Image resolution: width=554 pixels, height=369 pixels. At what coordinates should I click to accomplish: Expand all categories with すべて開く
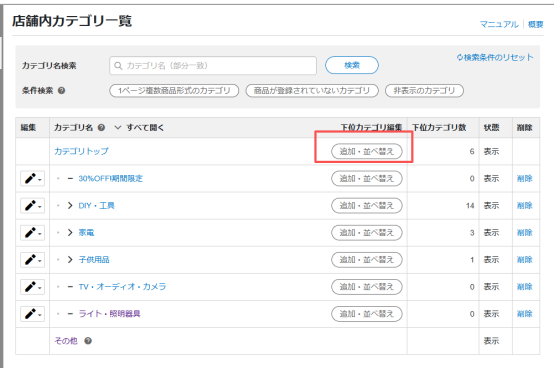[139, 128]
